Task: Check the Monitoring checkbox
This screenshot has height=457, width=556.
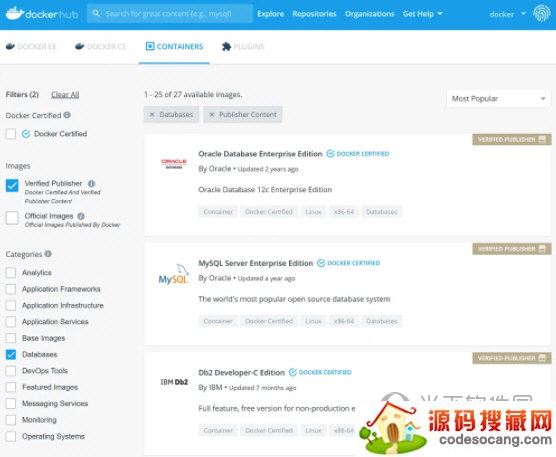Action: pyautogui.click(x=11, y=420)
